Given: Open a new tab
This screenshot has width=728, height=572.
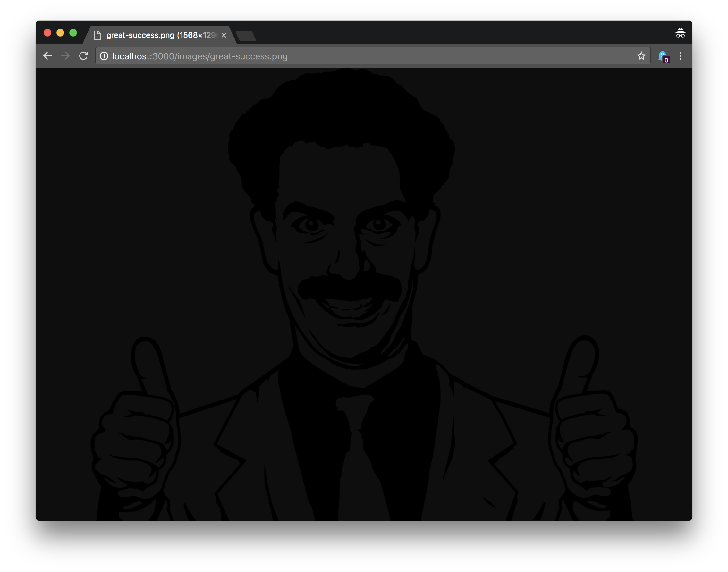Looking at the screenshot, I should point(246,36).
